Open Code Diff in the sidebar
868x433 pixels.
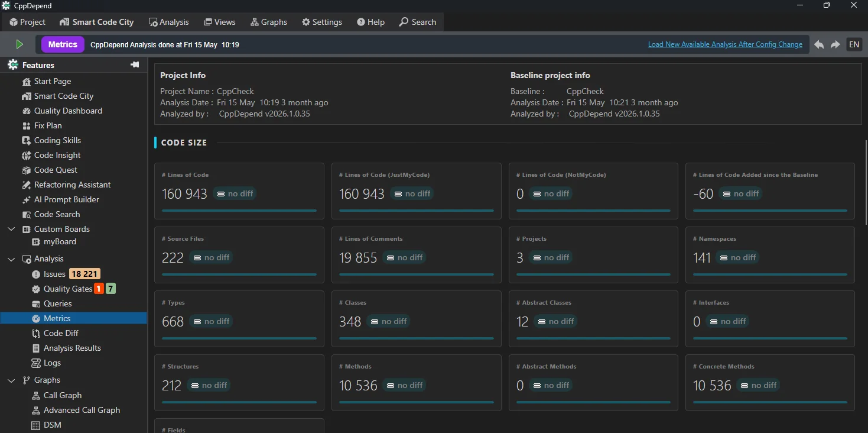[x=61, y=333]
